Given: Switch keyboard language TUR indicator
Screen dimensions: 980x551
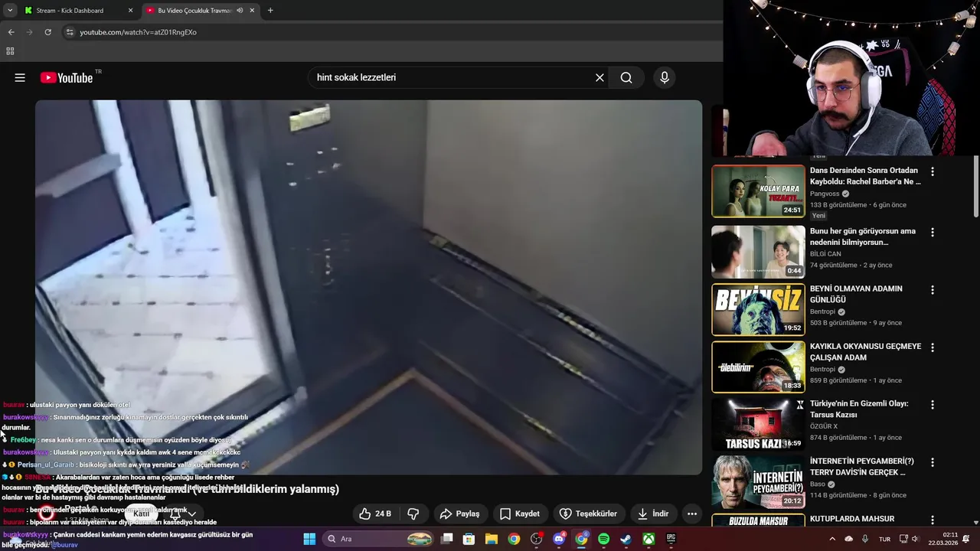Looking at the screenshot, I should point(884,539).
